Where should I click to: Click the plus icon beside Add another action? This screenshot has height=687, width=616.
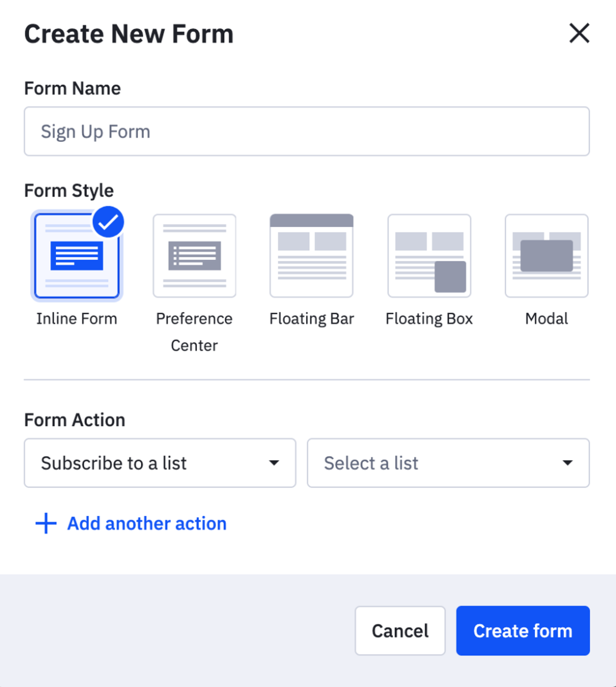point(46,523)
